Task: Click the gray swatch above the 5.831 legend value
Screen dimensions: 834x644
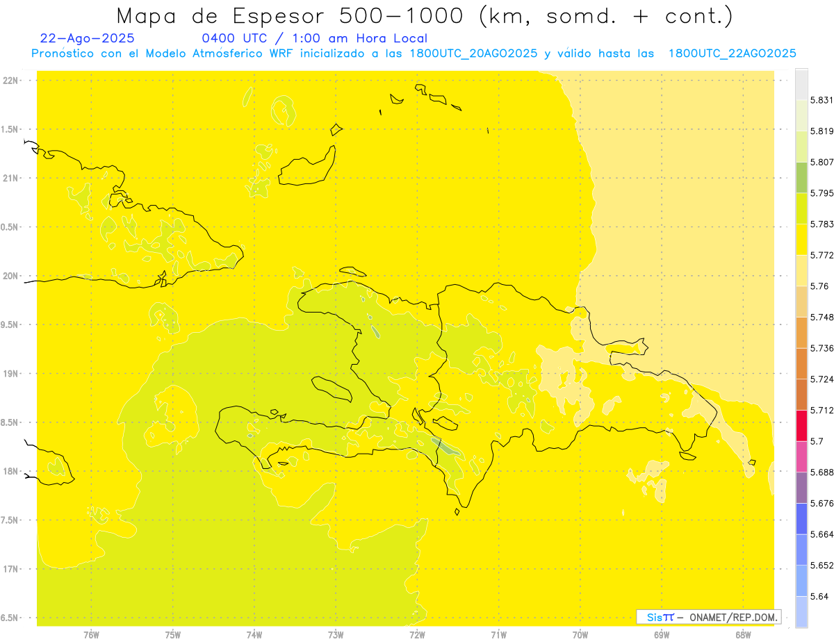Action: click(801, 84)
